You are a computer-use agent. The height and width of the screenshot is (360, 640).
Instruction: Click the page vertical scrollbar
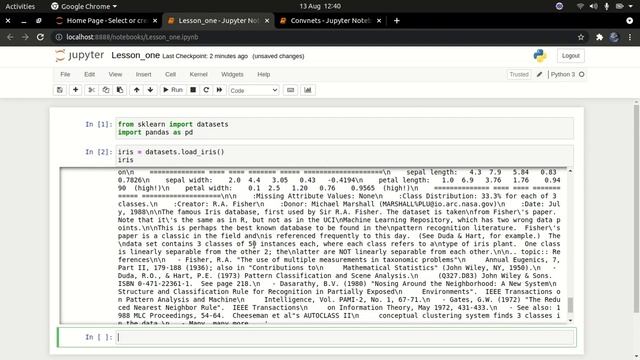636,208
